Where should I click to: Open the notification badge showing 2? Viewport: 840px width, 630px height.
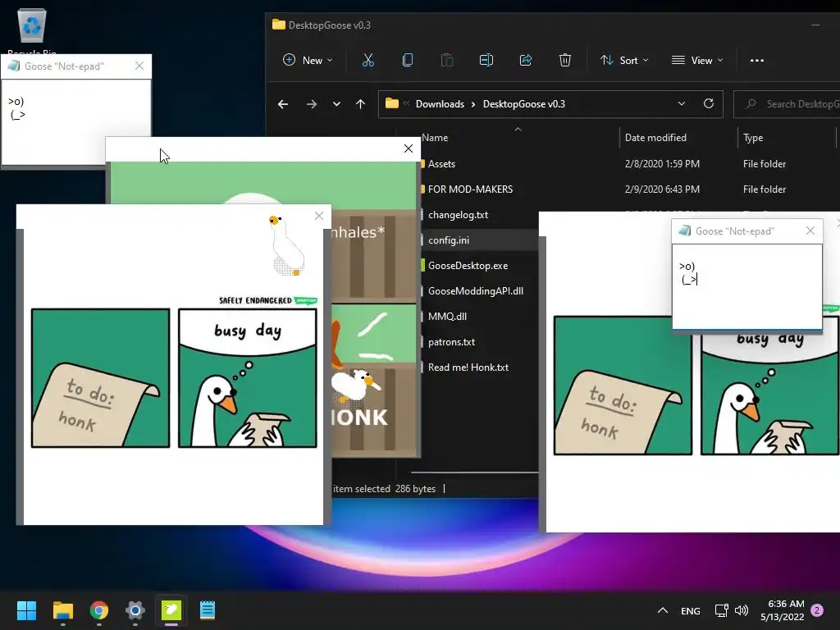[817, 610]
